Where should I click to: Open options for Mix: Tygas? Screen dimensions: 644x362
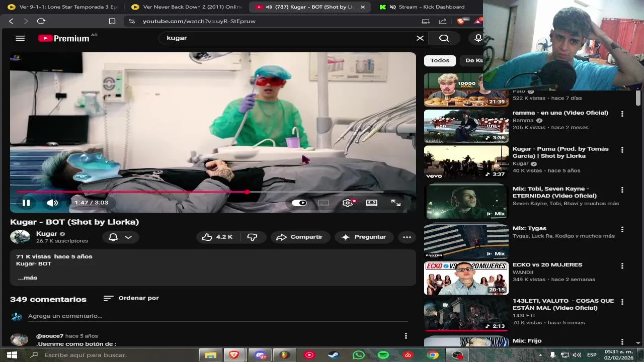[622, 229]
